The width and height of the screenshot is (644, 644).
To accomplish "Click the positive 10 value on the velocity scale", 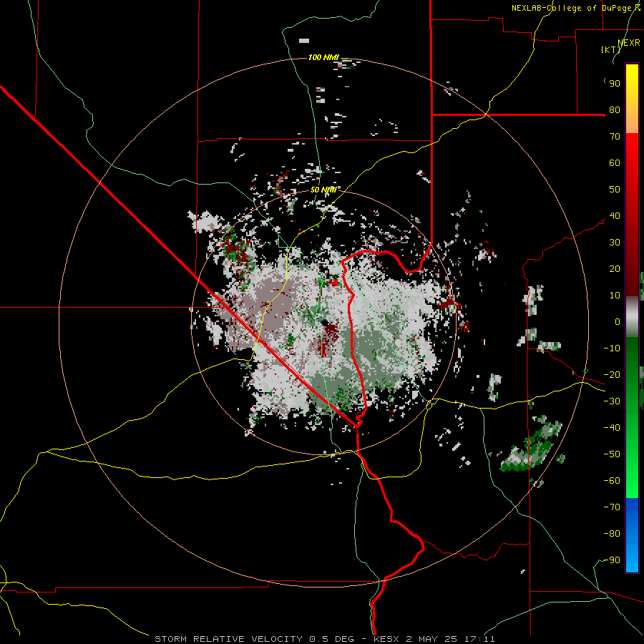I will pos(615,296).
